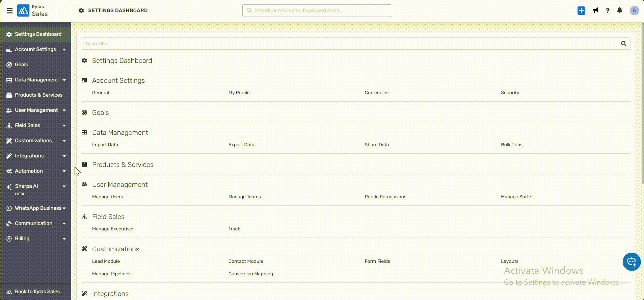This screenshot has width=644, height=300.
Task: Click the Kylas Sales logo
Action: 23,10
